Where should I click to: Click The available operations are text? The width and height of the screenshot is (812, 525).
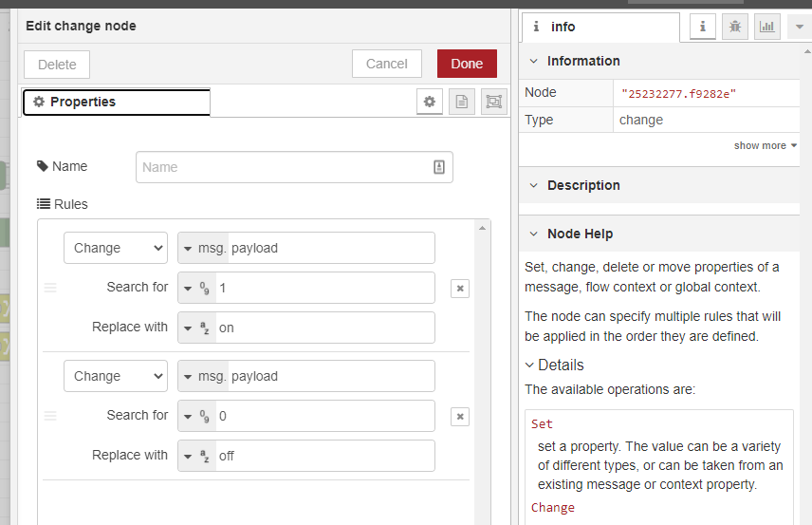610,389
